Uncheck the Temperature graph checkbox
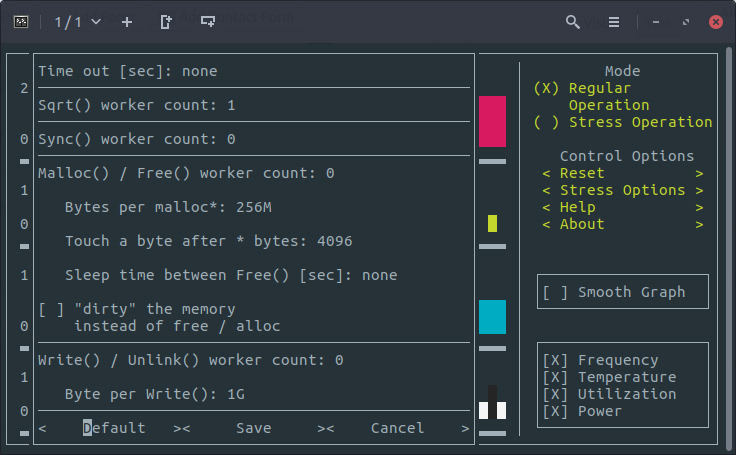 (x=555, y=377)
